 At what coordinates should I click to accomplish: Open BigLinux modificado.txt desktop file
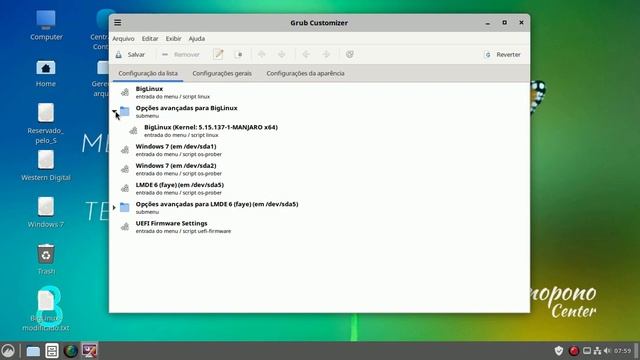[x=46, y=310]
